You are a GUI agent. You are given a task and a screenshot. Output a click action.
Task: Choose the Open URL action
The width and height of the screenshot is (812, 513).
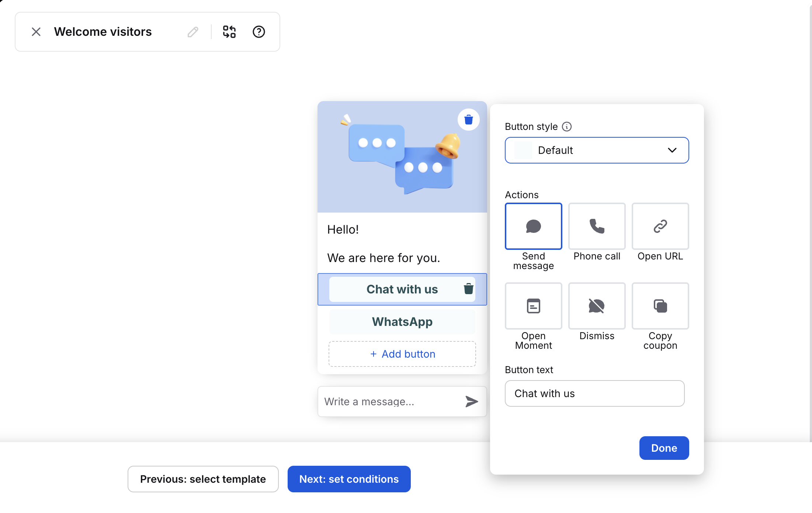660,226
